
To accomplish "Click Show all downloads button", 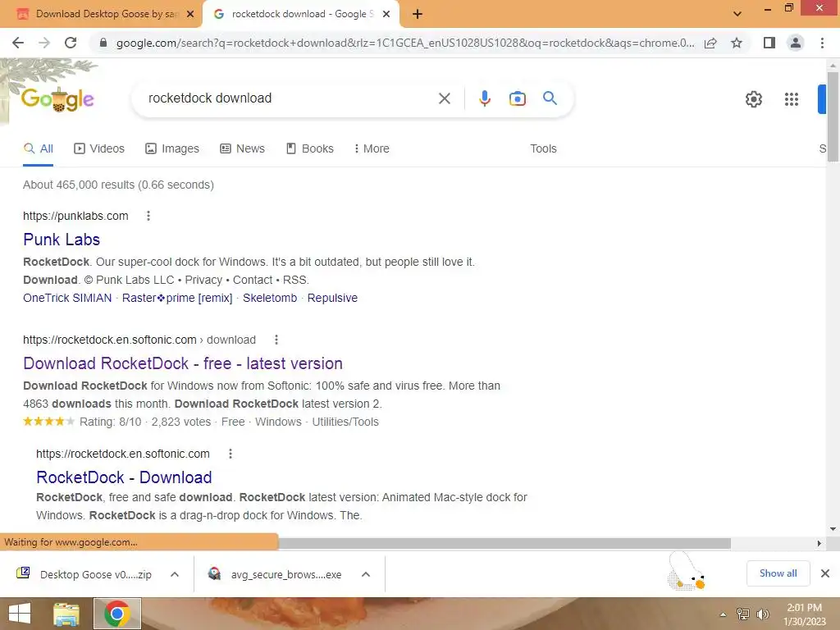I will point(778,573).
